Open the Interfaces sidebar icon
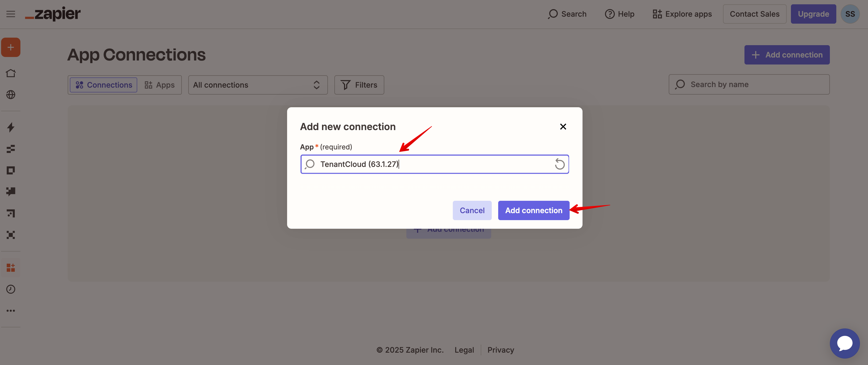868x365 pixels. tap(11, 170)
